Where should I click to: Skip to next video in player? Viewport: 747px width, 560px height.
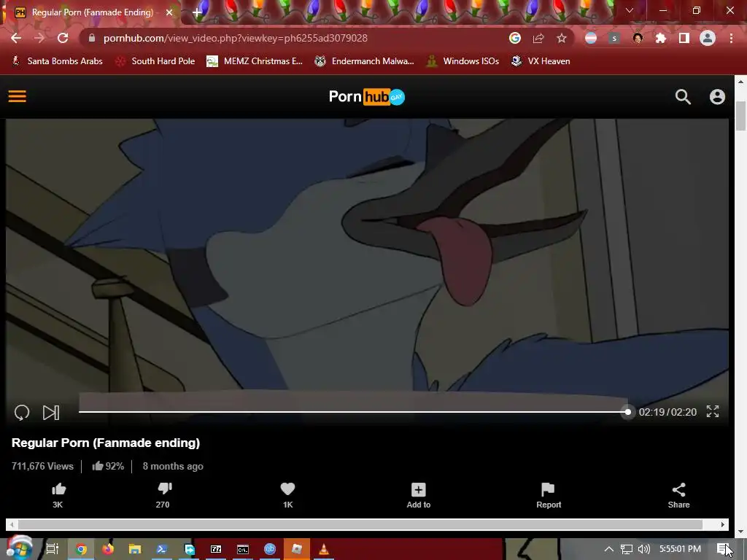pyautogui.click(x=51, y=413)
